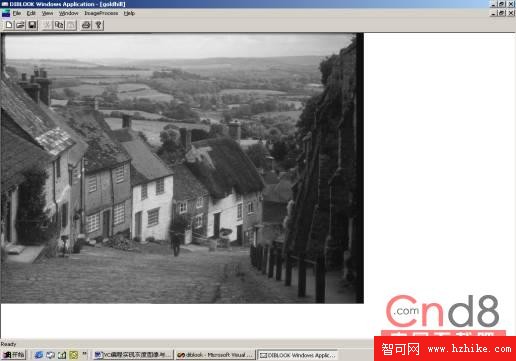Click the Open file toolbar icon
Viewport: 516px width, 361px height.
point(21,25)
